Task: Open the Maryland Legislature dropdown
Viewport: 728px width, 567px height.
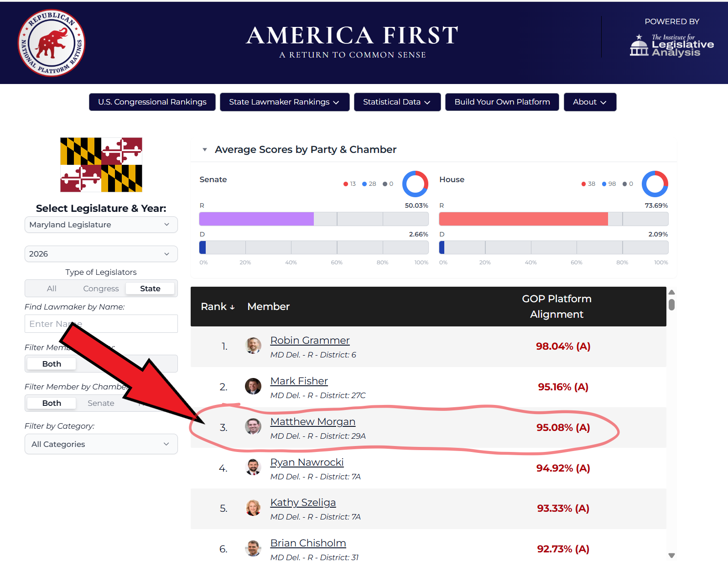Action: click(101, 225)
